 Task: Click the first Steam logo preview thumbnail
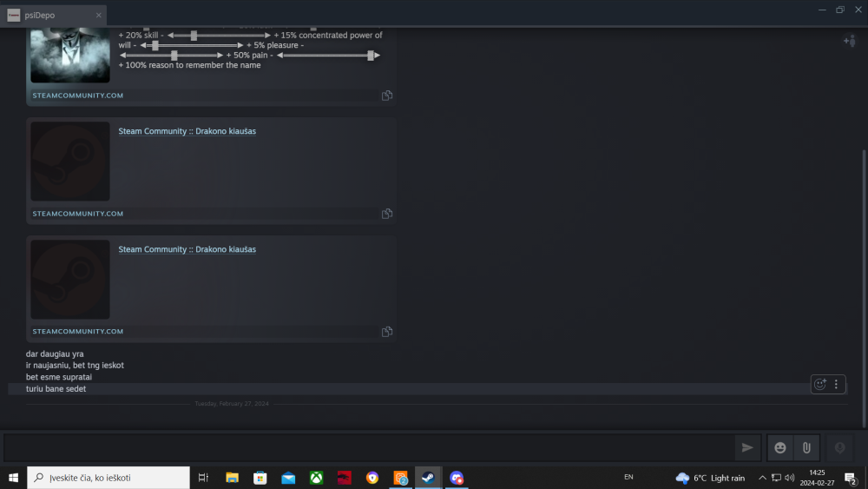(x=70, y=162)
